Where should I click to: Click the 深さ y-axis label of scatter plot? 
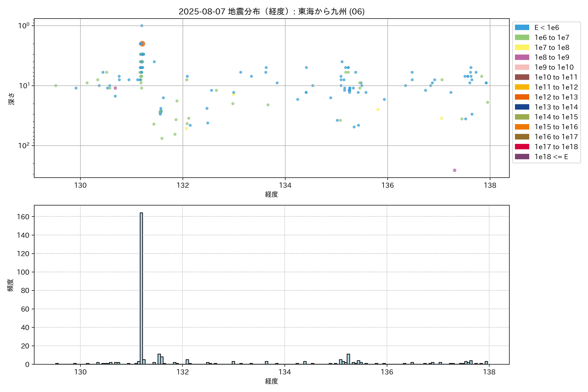coord(11,99)
